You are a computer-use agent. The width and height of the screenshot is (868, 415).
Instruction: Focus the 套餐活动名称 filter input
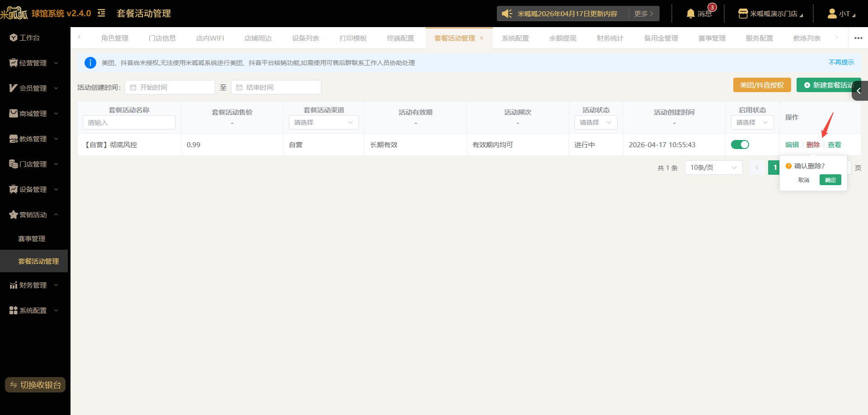tap(129, 122)
